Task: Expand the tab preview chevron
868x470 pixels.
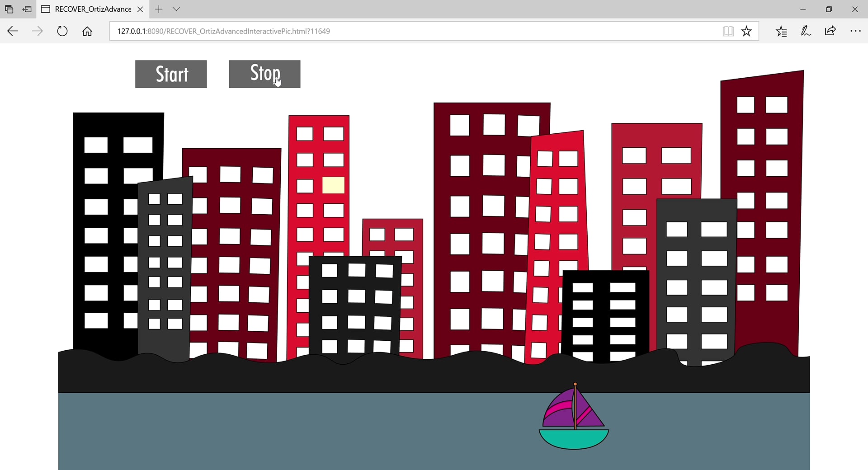Action: [176, 9]
